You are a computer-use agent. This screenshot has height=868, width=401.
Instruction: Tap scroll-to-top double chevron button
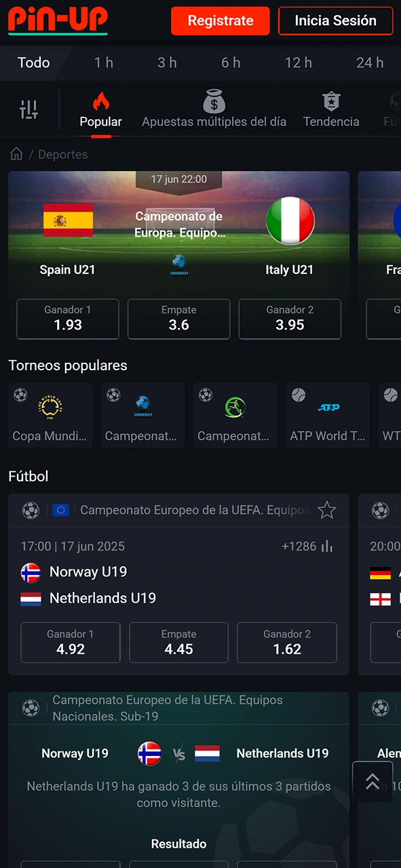pyautogui.click(x=373, y=781)
